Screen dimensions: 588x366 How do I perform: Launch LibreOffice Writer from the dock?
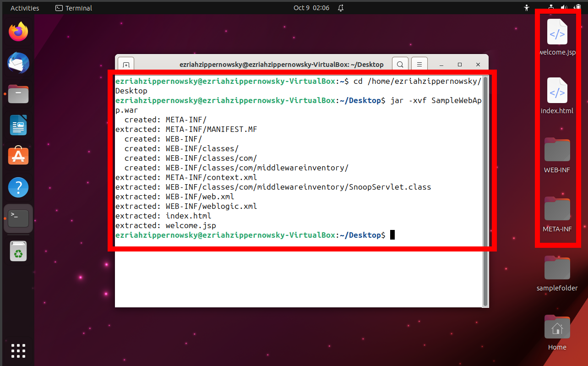tap(18, 125)
